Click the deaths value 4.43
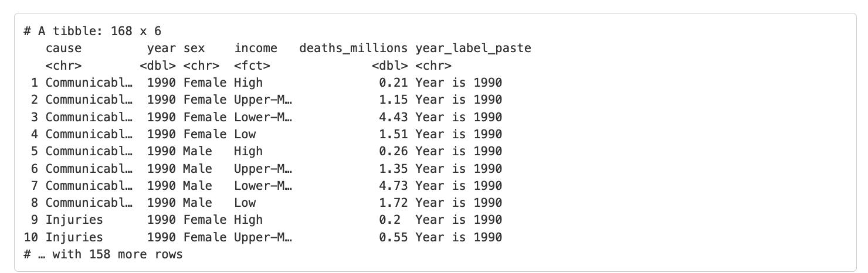 393,117
